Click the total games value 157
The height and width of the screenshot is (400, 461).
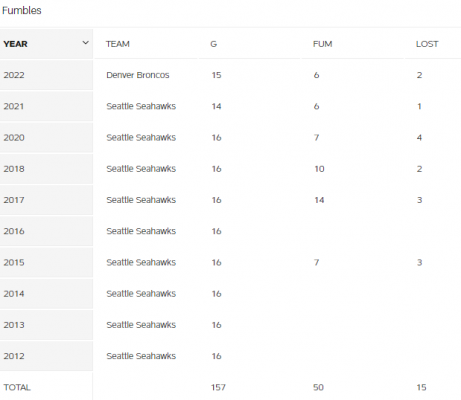point(218,387)
